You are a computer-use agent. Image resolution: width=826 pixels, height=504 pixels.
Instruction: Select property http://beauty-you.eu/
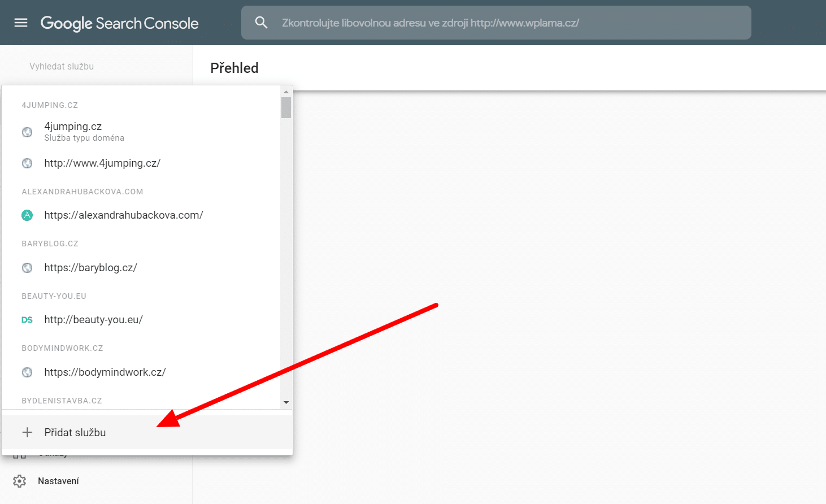(x=141, y=320)
